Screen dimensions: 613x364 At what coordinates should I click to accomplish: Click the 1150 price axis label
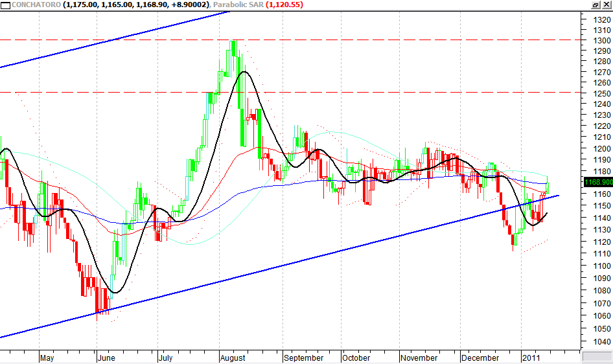[602, 206]
